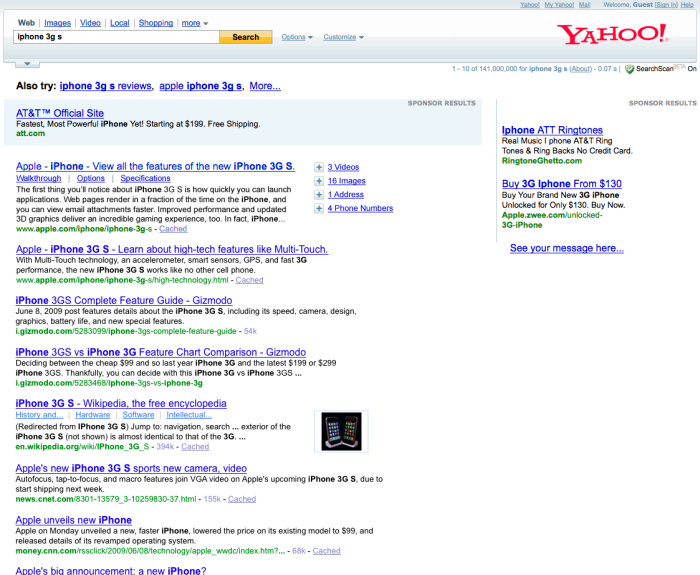Expand the 1 Address plus icon
The image size is (700, 575).
click(x=319, y=195)
